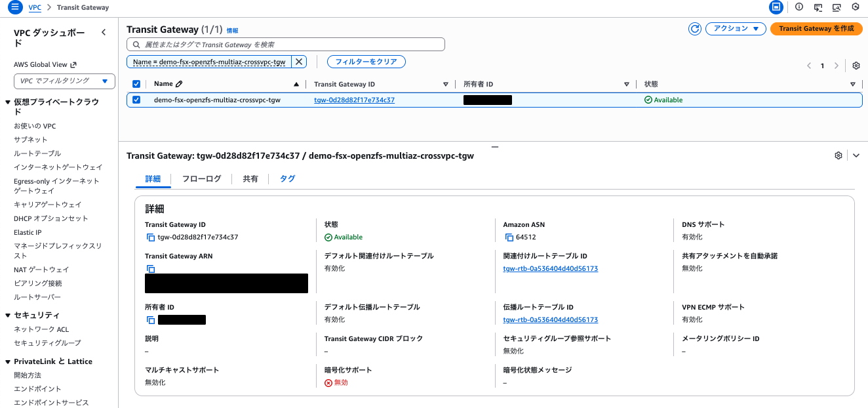Collapse the Transit Gateway details panel chevron
Image resolution: width=868 pixels, height=408 pixels.
point(856,155)
